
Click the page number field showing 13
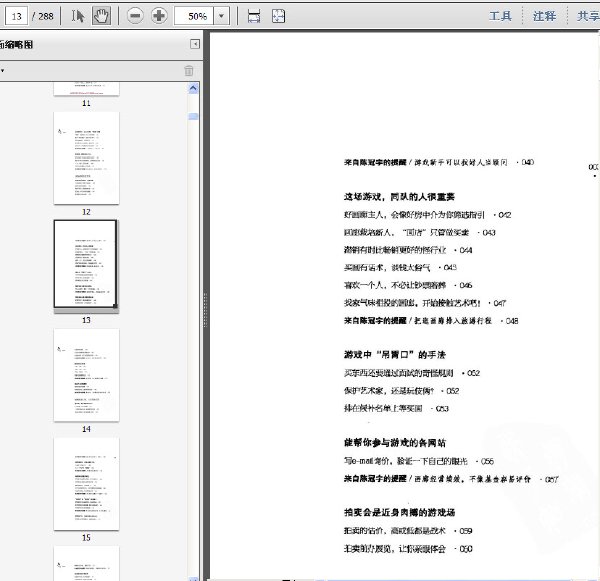16,16
